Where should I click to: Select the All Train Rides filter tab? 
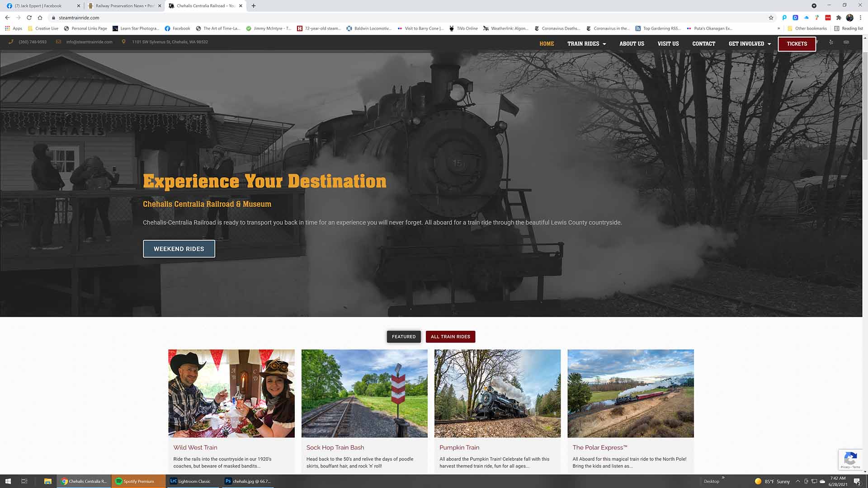pyautogui.click(x=450, y=337)
